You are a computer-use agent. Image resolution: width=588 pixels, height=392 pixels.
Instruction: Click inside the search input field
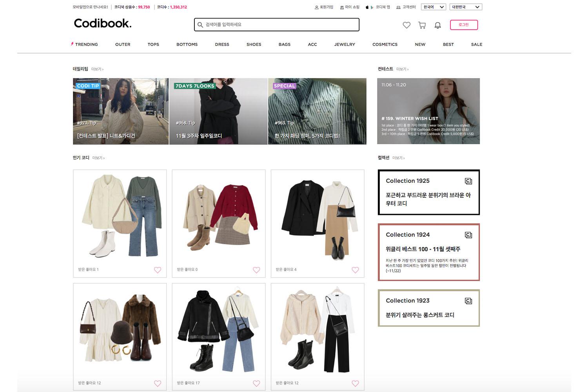(x=276, y=24)
